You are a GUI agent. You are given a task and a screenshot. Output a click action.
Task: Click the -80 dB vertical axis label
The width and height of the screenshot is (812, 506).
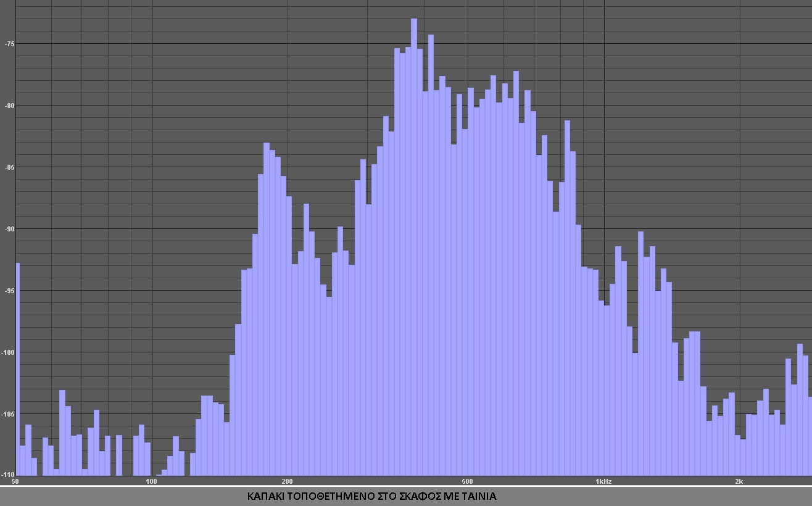coord(9,106)
